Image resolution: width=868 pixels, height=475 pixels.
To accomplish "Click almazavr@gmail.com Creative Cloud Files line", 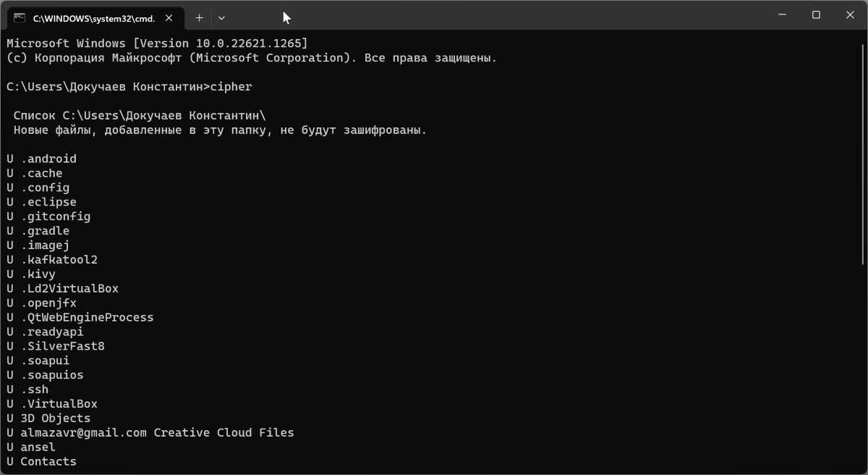I will (150, 432).
